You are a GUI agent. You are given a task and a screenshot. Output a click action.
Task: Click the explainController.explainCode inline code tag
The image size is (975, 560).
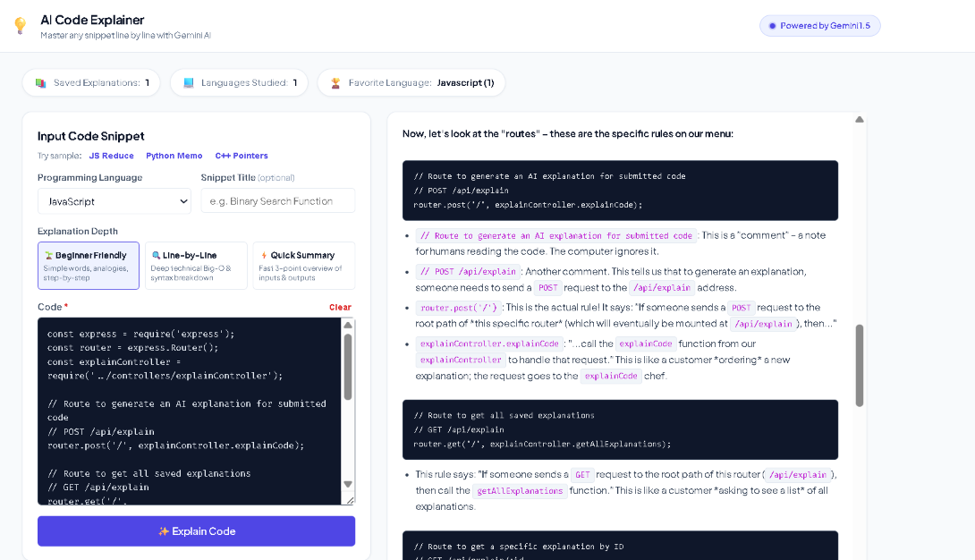coord(489,344)
